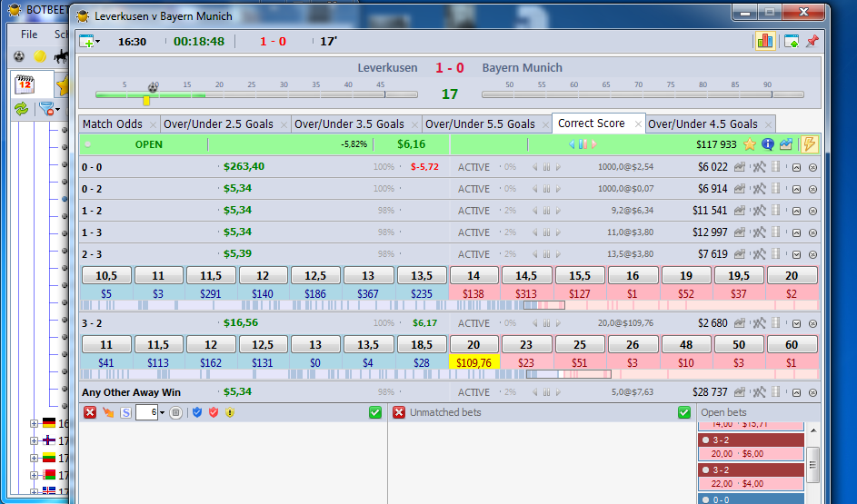Screen dimensions: 857x504
Task: Expand the 0 - 0 row ladder
Action: (x=796, y=167)
